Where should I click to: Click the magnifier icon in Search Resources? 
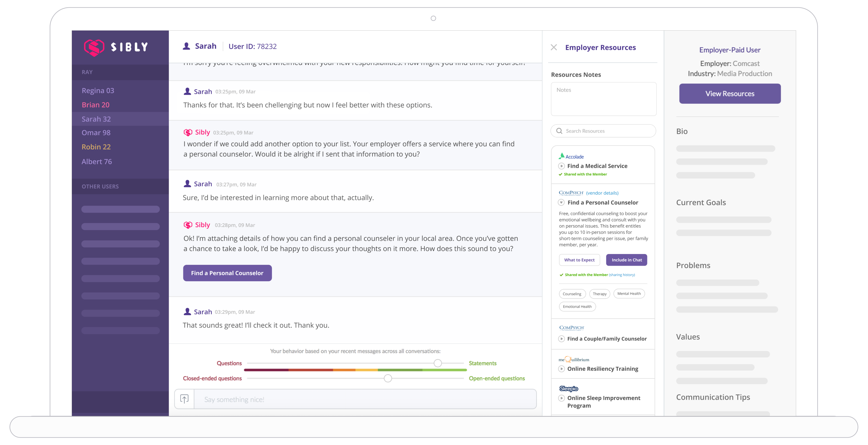(x=559, y=131)
